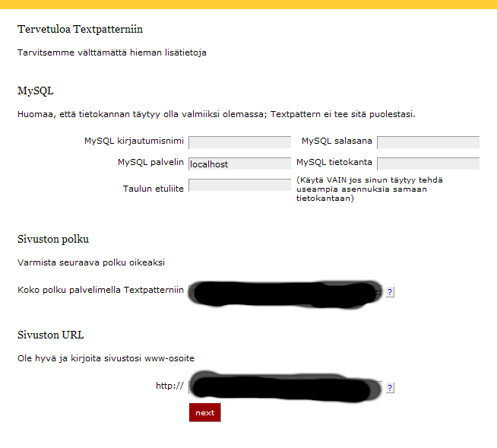
Task: Click the Taulun etuliite input field
Action: click(x=239, y=185)
